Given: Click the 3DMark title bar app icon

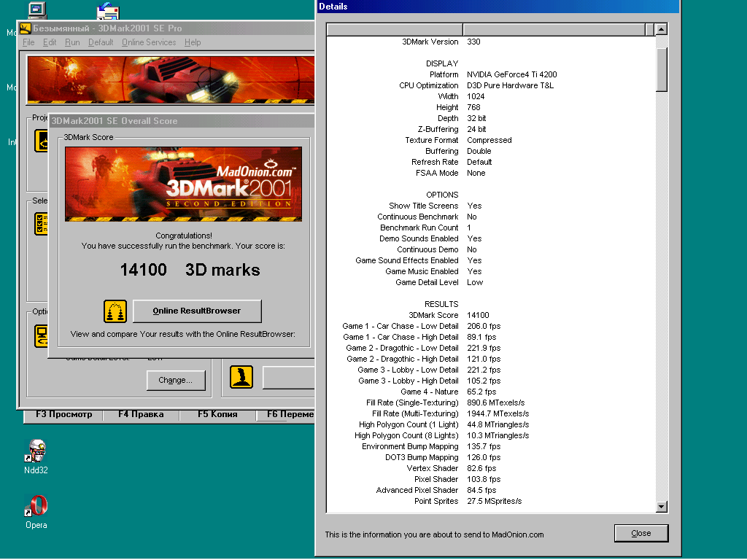Looking at the screenshot, I should click(x=25, y=28).
